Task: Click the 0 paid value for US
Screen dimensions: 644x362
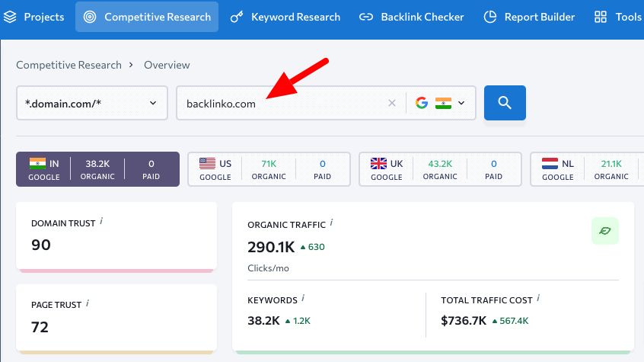Action: click(x=323, y=164)
